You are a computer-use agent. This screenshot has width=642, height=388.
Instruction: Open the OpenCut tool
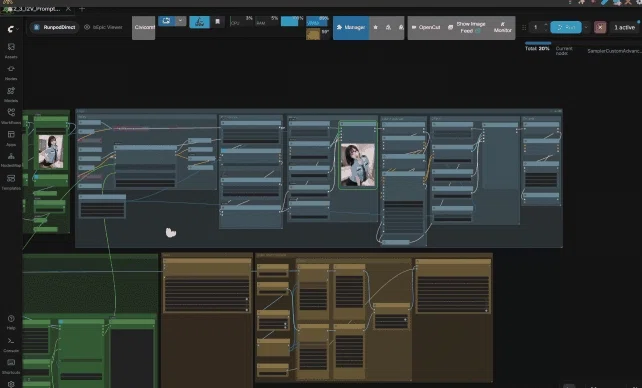426,27
